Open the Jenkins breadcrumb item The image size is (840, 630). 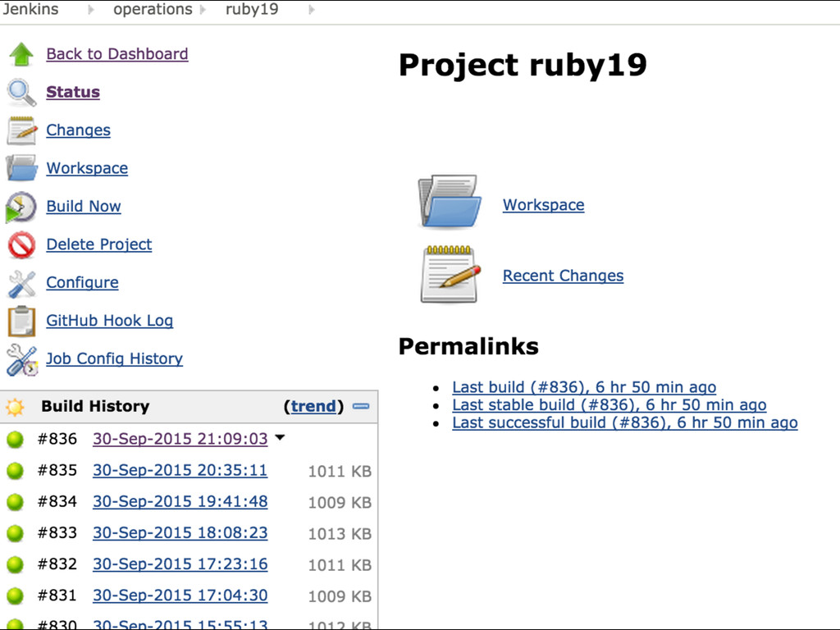click(30, 10)
